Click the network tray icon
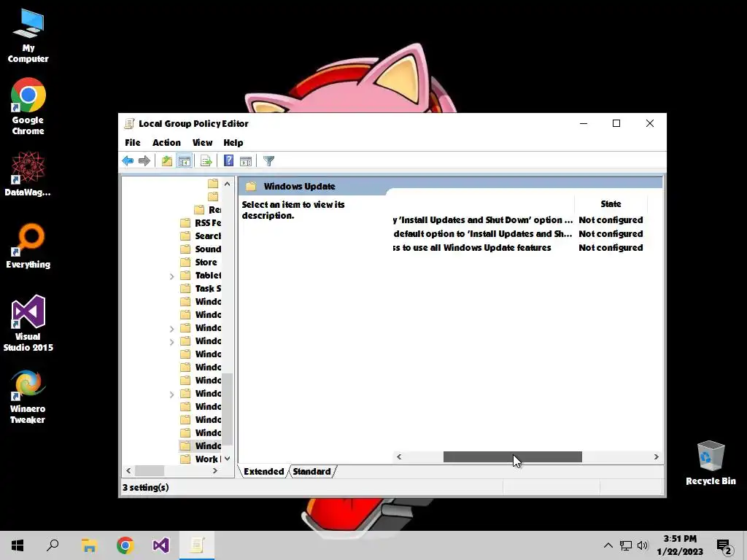 [x=625, y=545]
